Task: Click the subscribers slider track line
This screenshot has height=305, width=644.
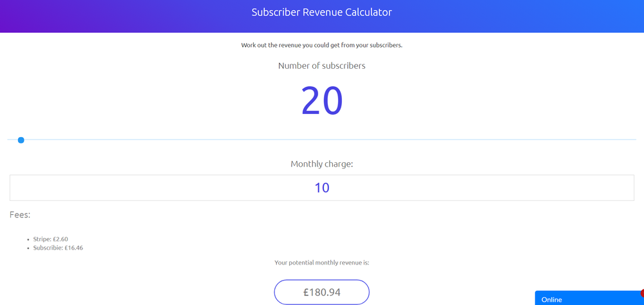Action: pyautogui.click(x=321, y=140)
